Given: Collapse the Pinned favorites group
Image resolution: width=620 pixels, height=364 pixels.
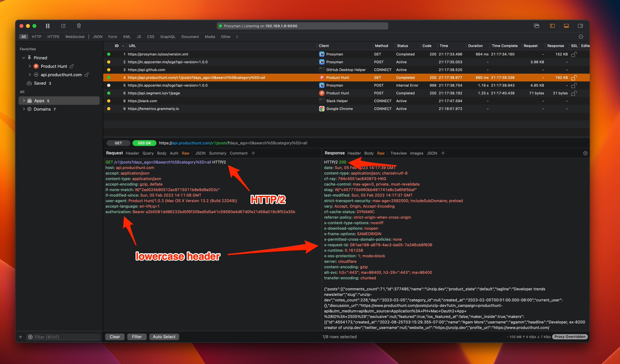Looking at the screenshot, I should (24, 58).
